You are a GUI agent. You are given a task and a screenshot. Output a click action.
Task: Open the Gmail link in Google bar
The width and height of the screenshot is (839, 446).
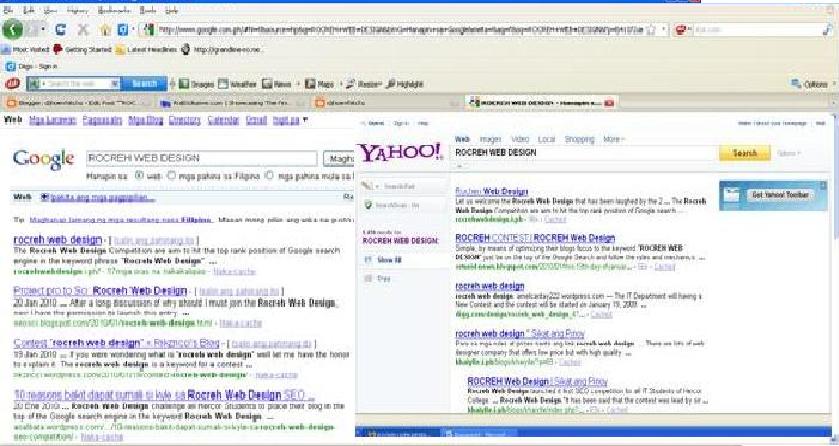tap(256, 120)
